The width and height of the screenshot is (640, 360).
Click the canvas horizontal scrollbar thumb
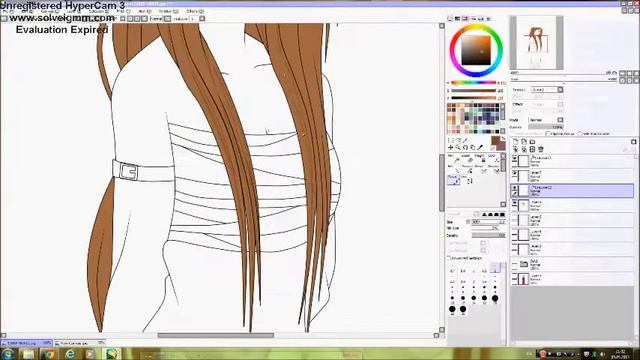click(216, 336)
